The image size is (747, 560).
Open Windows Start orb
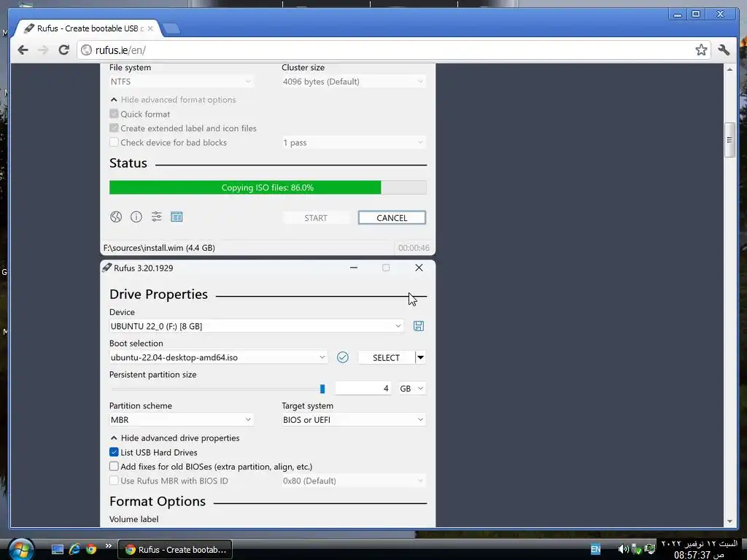pos(21,550)
